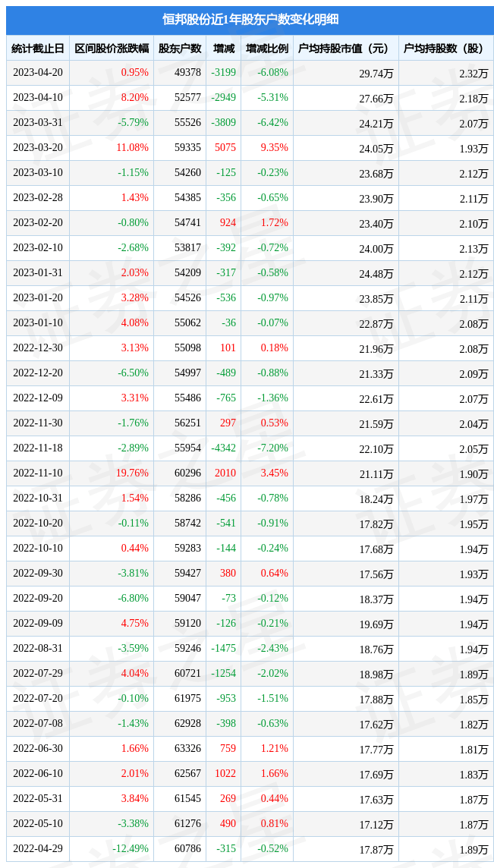Click the 2022-04-29 date cell

pyautogui.click(x=38, y=849)
